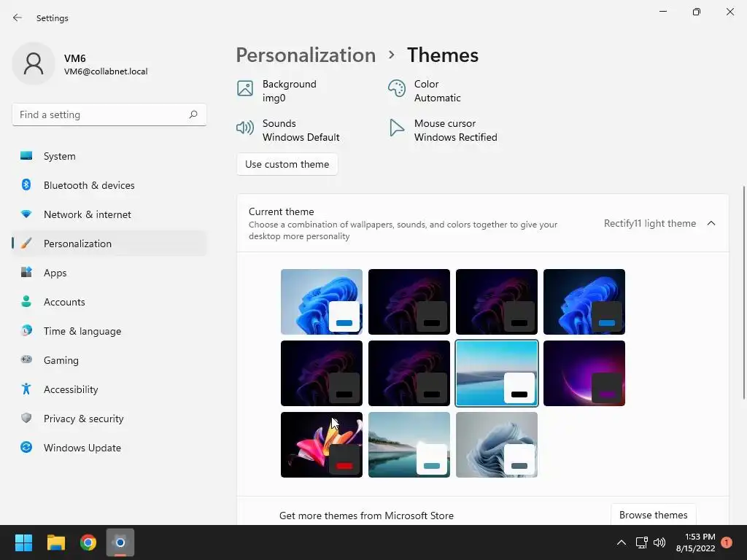Click the VM6@collabnet.local account email

pyautogui.click(x=106, y=71)
